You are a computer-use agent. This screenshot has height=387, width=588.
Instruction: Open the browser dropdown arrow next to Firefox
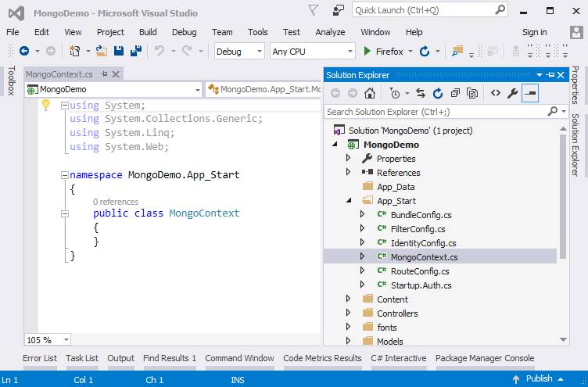coord(411,51)
